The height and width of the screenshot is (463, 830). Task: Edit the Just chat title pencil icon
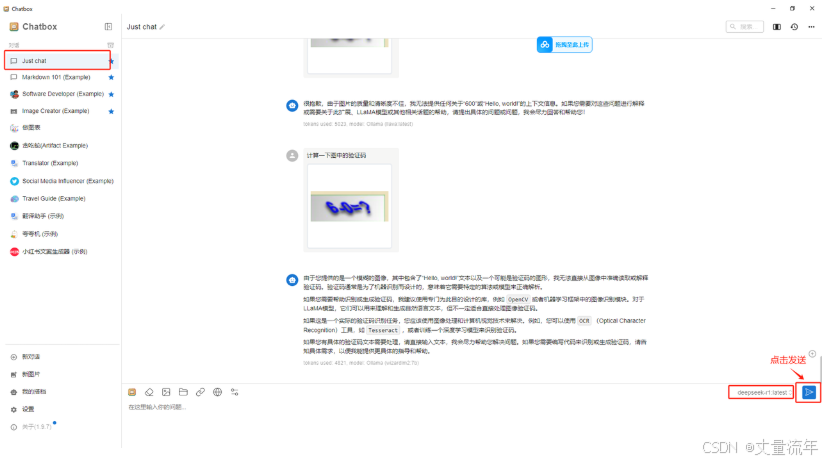(162, 27)
